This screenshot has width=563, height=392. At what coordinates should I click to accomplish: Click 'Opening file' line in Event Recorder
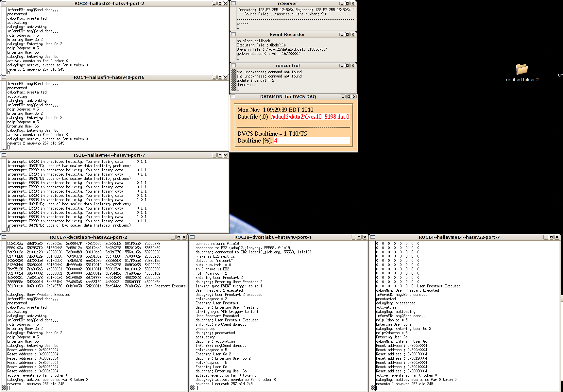coord(282,49)
